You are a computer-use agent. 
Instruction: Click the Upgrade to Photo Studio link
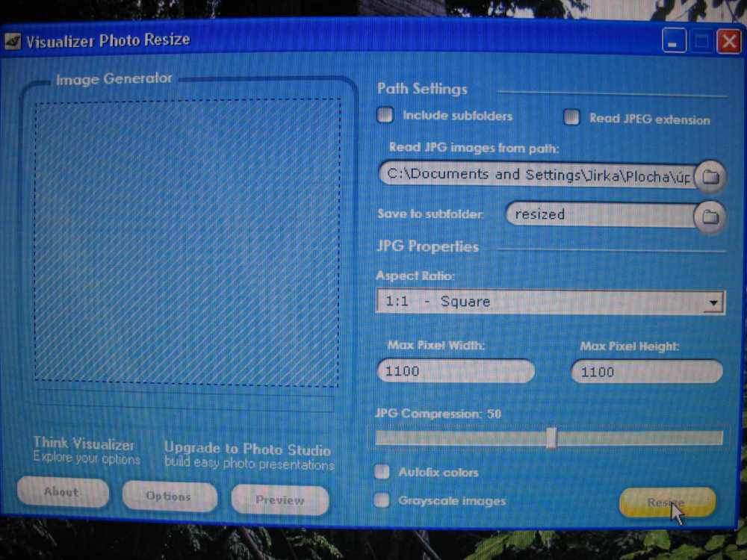click(x=247, y=449)
